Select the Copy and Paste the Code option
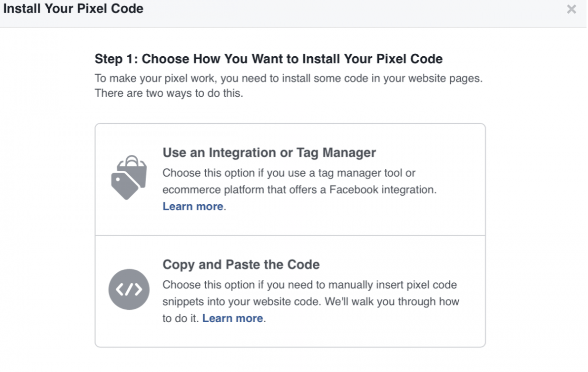 pyautogui.click(x=290, y=290)
